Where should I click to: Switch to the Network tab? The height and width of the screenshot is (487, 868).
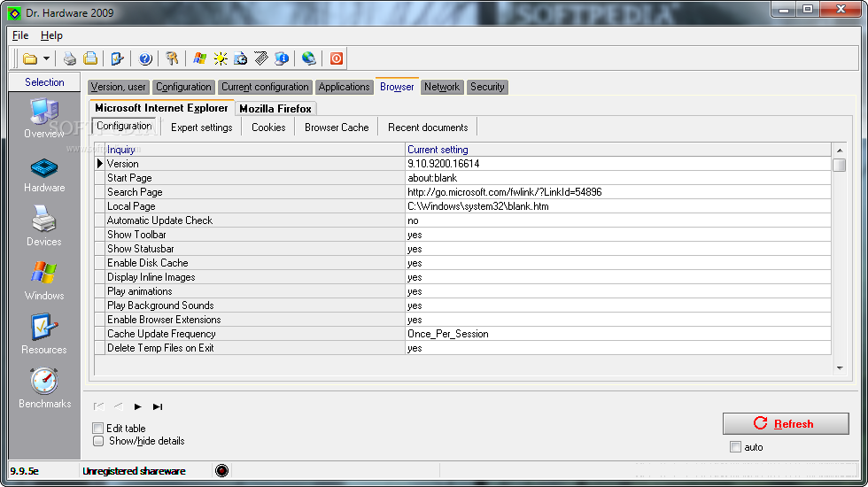442,87
